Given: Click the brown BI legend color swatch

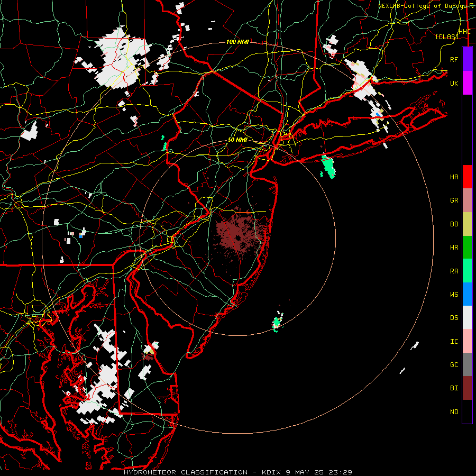Looking at the screenshot, I should (467, 388).
